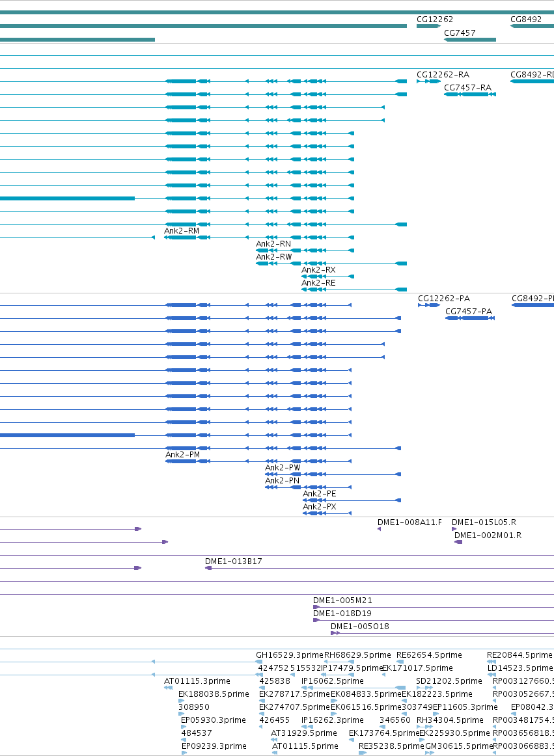Select the Ank2-RE transcript label
554x756 pixels.
318,283
